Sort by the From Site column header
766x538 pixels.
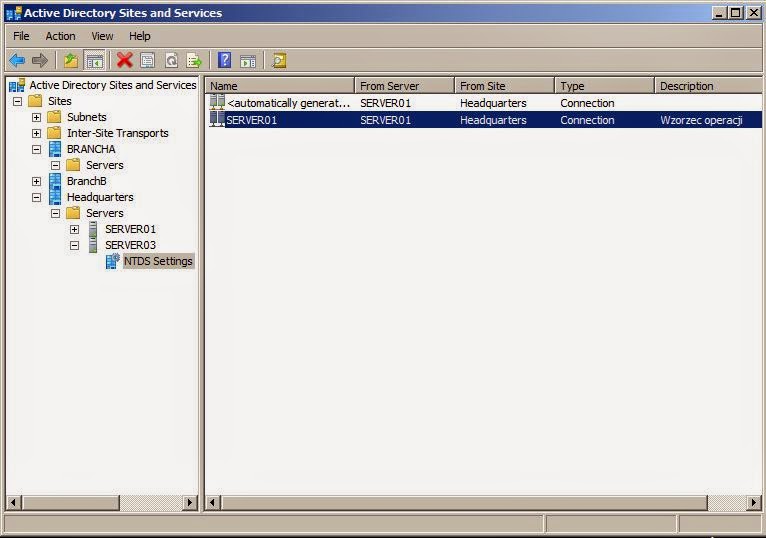[x=505, y=86]
